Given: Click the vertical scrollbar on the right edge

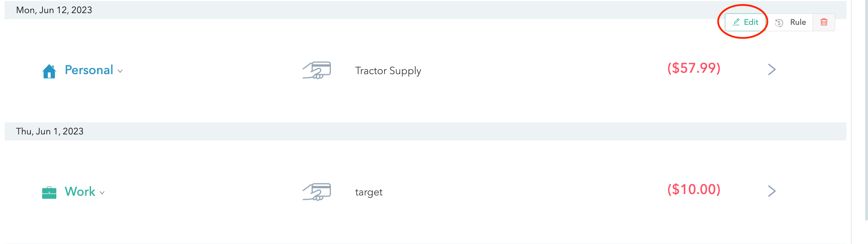Looking at the screenshot, I should (x=866, y=110).
